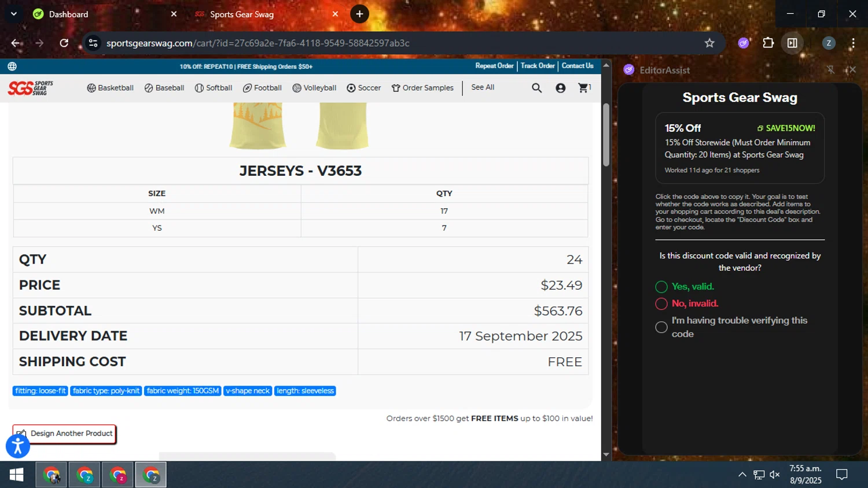Toggle the browser side panel icon
The width and height of the screenshot is (868, 488).
tap(792, 43)
